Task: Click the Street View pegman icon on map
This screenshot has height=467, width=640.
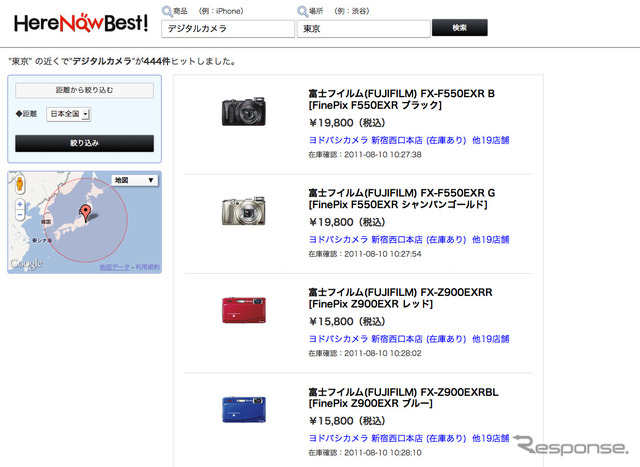Action: [19, 185]
